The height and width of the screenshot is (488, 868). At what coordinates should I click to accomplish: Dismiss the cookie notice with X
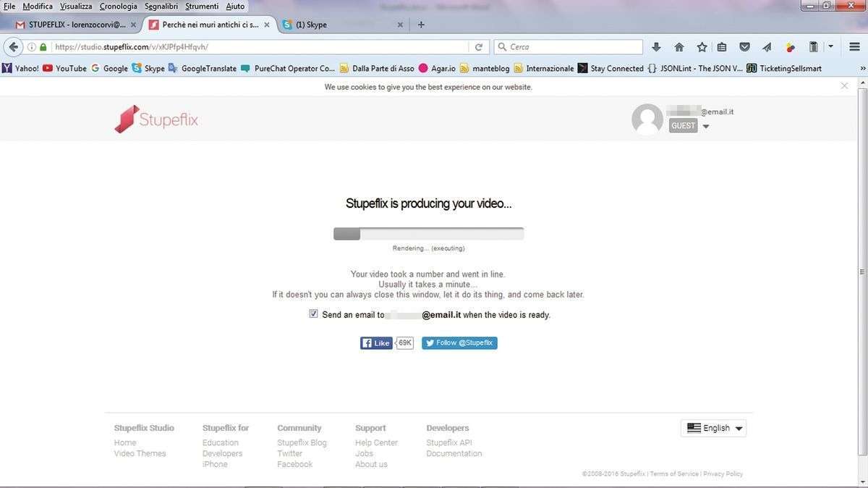(844, 86)
